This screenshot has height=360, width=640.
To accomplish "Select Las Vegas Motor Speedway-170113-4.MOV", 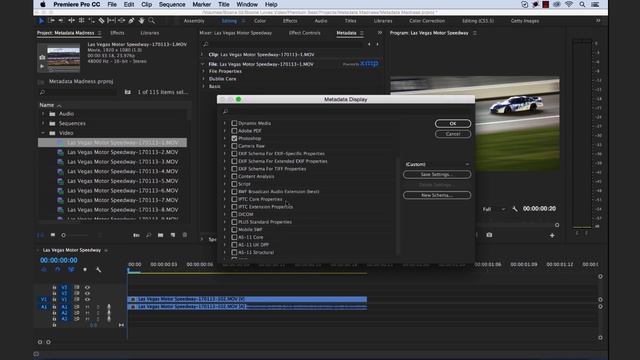I will 122,171.
